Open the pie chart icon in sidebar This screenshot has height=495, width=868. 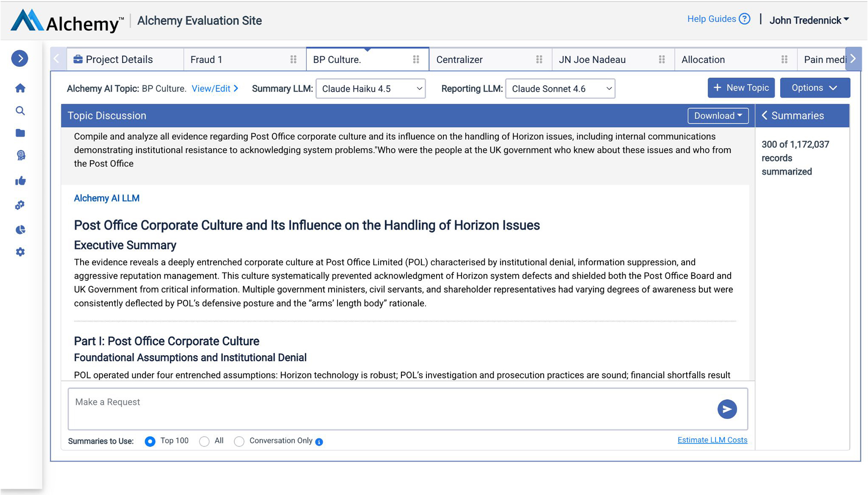point(20,230)
